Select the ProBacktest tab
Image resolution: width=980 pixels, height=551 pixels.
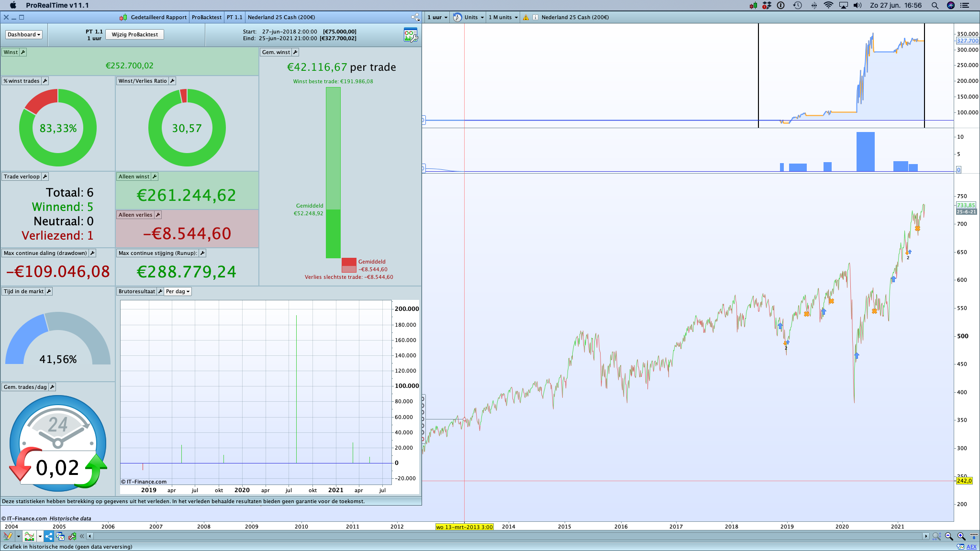click(x=206, y=17)
